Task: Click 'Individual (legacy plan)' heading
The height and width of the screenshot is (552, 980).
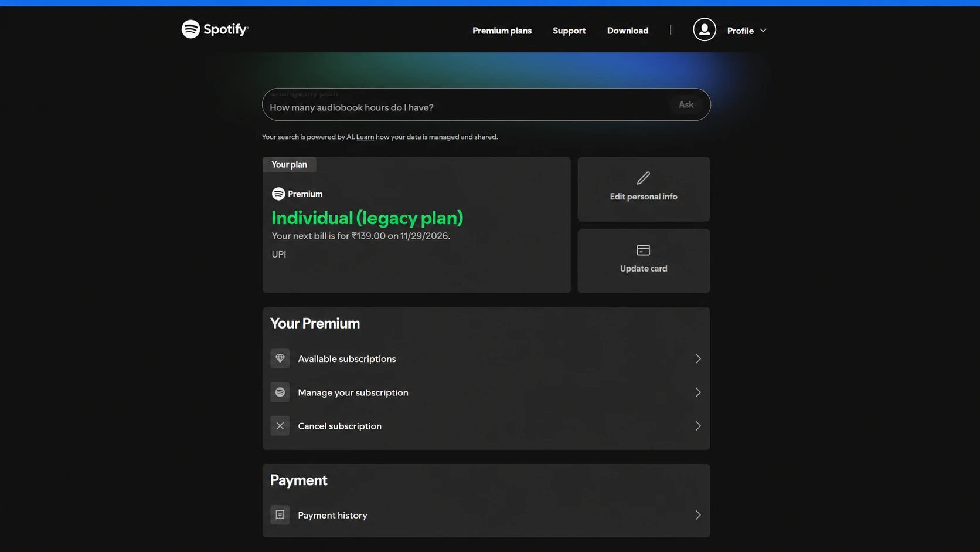Action: coord(367,218)
